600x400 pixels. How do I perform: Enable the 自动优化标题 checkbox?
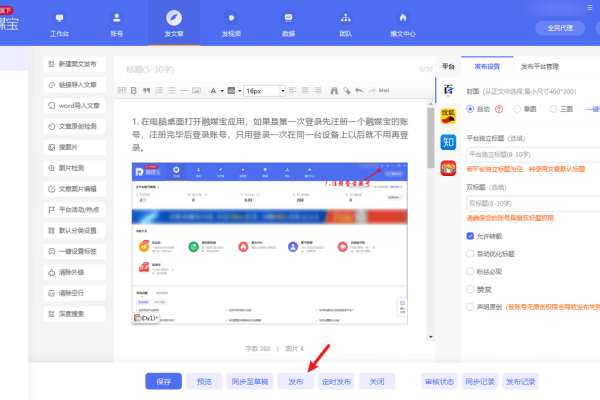[471, 253]
